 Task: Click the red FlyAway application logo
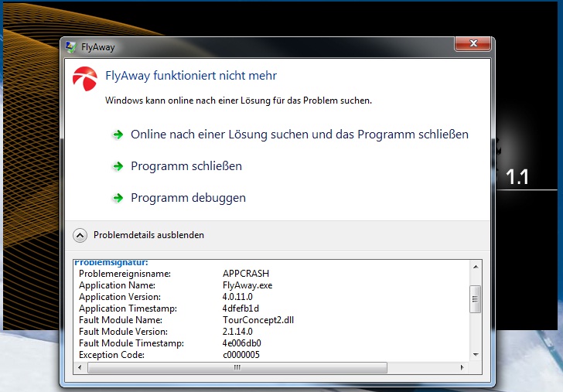pos(85,78)
